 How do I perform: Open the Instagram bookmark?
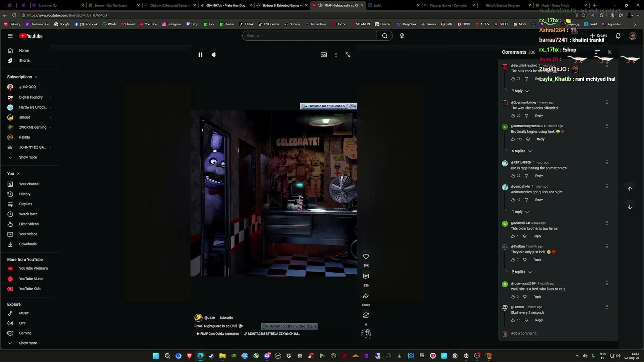(171, 24)
